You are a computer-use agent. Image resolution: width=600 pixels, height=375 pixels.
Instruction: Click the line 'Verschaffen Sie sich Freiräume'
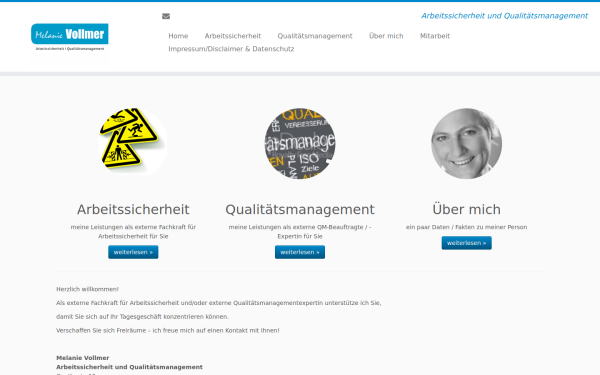tap(168, 330)
